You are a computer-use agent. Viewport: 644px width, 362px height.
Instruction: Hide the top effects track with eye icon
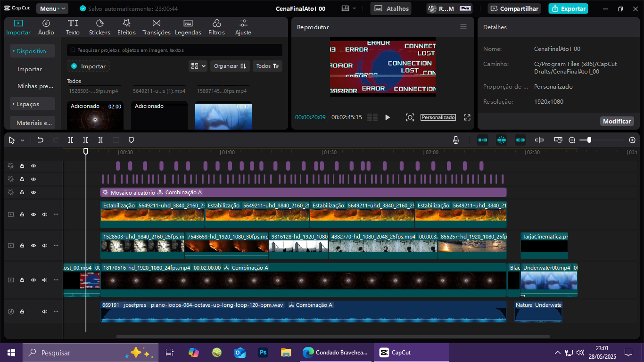click(33, 166)
